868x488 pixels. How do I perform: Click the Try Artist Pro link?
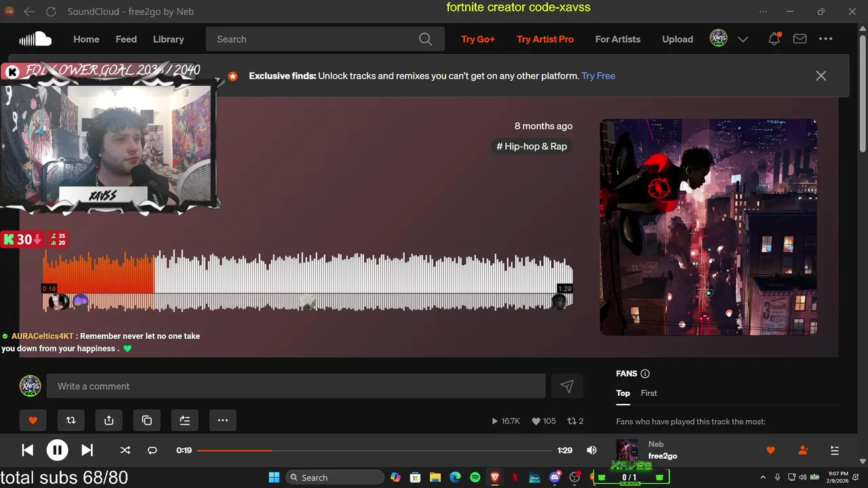pyautogui.click(x=545, y=39)
